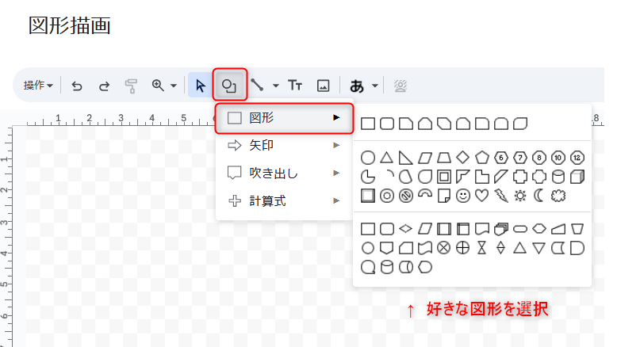Choose the flowchart multidocument stacked shape

tap(501, 229)
